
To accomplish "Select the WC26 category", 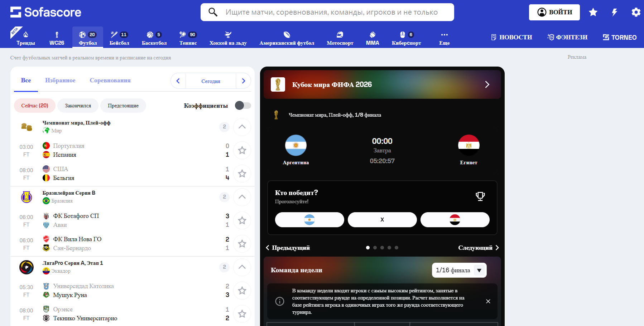I will click(x=57, y=39).
